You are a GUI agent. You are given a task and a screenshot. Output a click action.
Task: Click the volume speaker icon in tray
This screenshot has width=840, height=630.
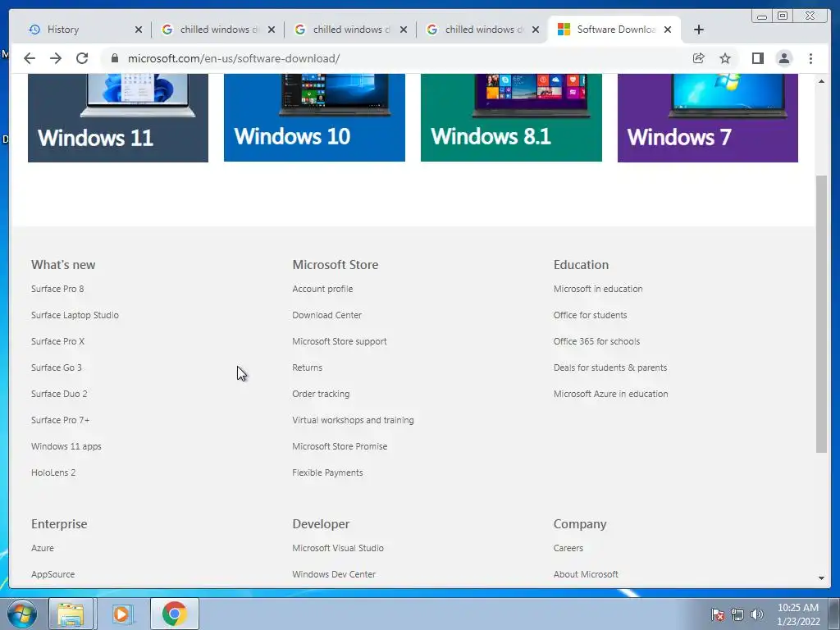(757, 614)
